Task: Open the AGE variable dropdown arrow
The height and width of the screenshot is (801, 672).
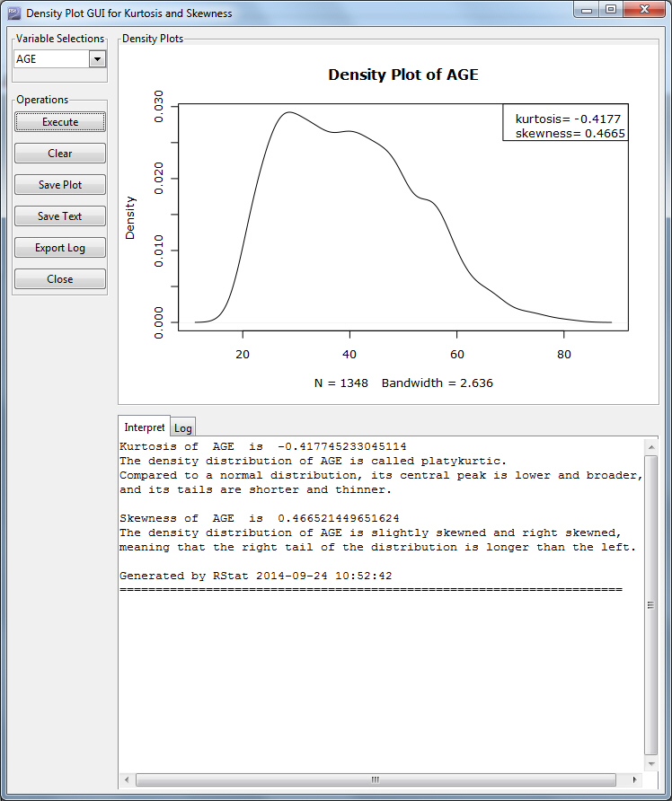Action: (x=97, y=59)
